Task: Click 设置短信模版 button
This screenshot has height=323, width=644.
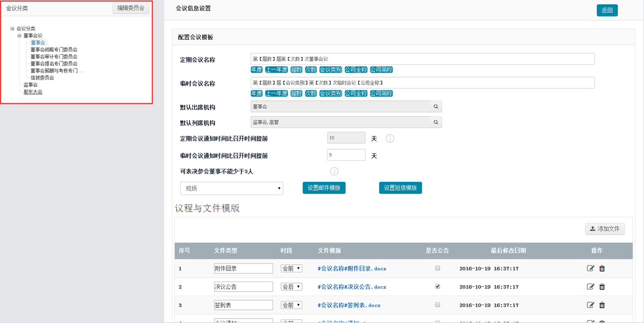Action: point(400,188)
